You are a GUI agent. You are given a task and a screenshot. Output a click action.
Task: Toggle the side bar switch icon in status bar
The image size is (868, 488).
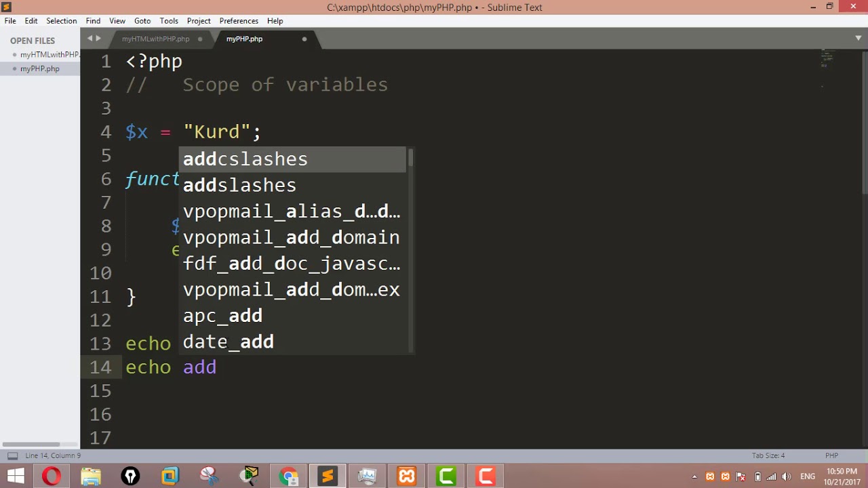pyautogui.click(x=12, y=455)
